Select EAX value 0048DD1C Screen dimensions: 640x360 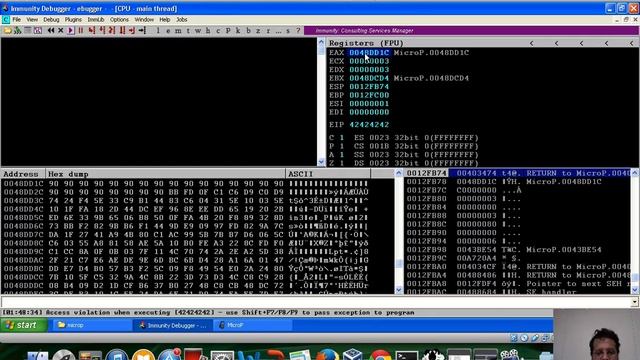pos(369,53)
